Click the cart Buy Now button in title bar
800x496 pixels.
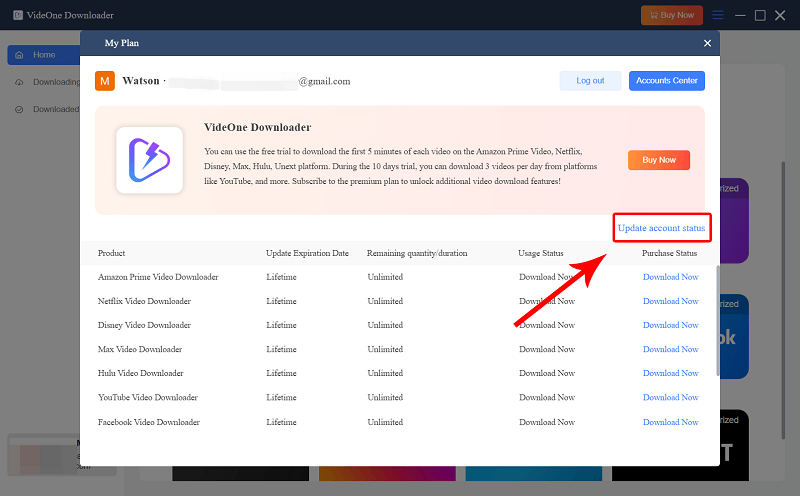click(672, 15)
